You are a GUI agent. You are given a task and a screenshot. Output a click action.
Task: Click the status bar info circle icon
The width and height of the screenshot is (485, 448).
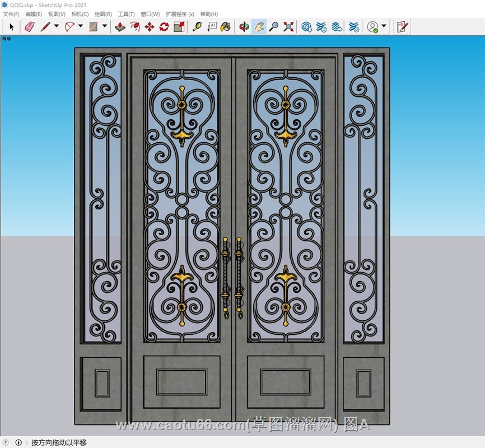coord(18,442)
